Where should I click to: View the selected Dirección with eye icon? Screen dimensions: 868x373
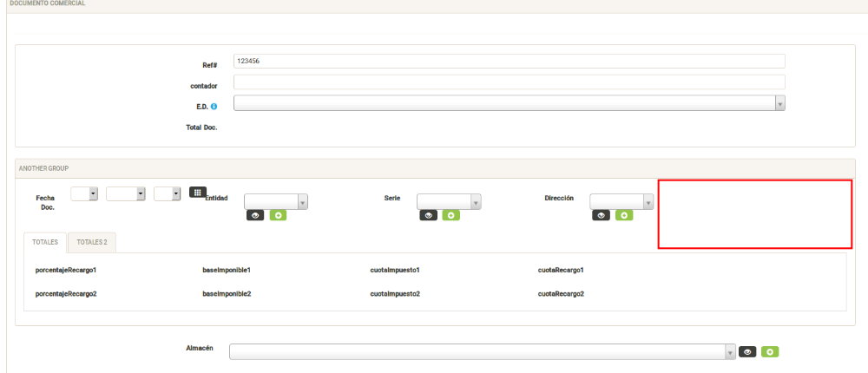(x=602, y=215)
